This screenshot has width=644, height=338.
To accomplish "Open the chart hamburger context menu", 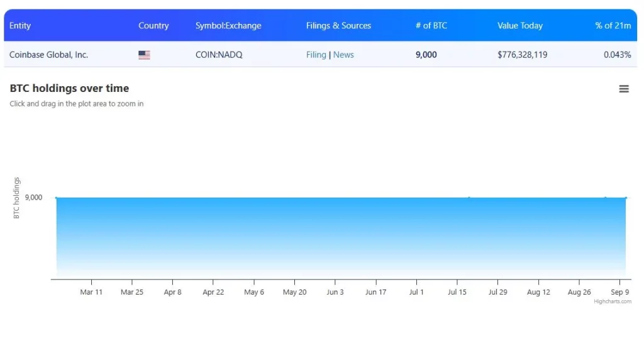I will click(624, 89).
